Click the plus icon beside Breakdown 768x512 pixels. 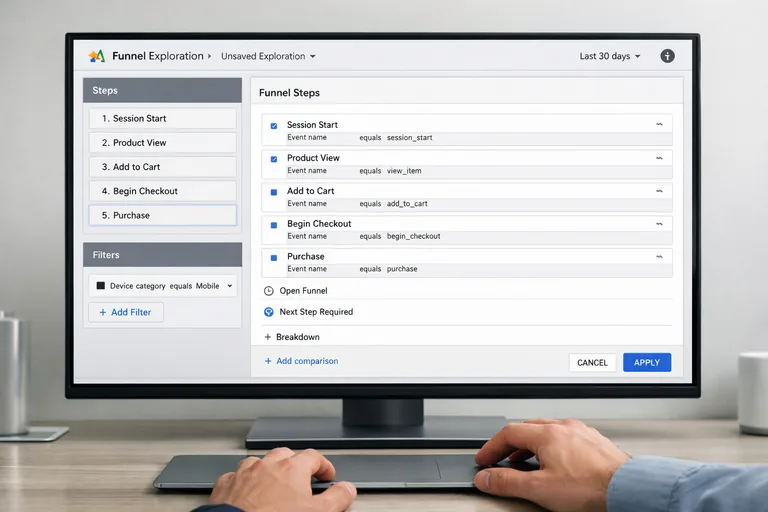pyautogui.click(x=268, y=337)
